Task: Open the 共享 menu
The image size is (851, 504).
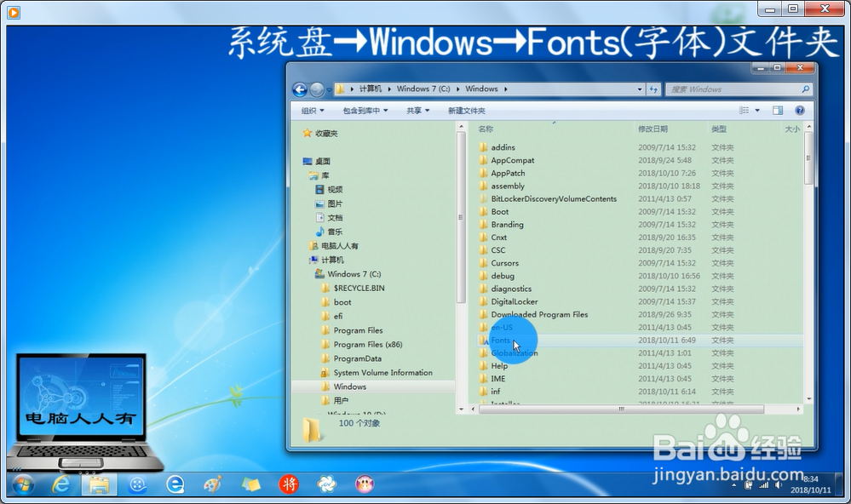Action: click(x=418, y=111)
